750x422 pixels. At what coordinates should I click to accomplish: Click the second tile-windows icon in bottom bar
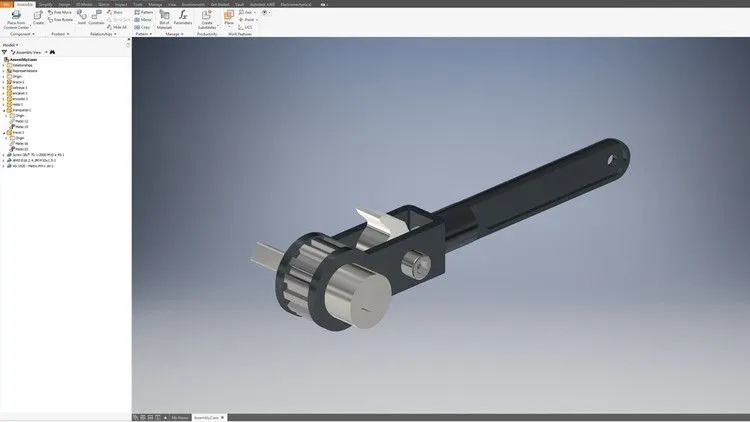point(143,418)
